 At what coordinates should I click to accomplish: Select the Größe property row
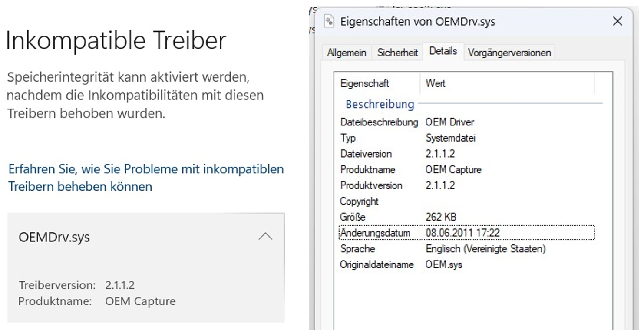coord(466,217)
